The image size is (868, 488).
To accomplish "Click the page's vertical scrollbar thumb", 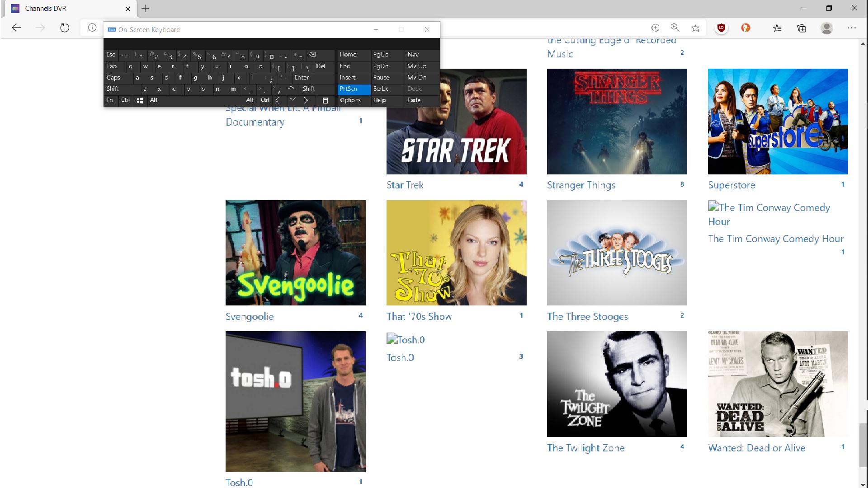I will 863,445.
